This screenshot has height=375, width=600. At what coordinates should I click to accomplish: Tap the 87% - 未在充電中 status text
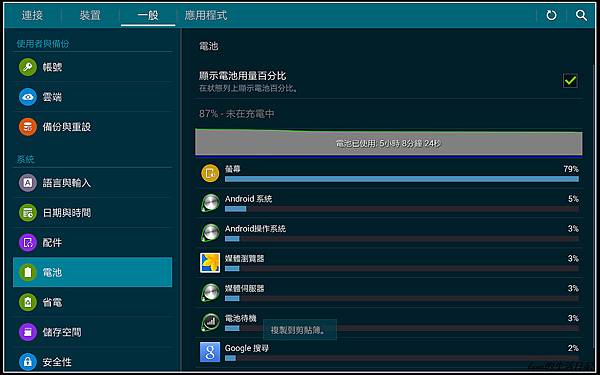click(236, 114)
